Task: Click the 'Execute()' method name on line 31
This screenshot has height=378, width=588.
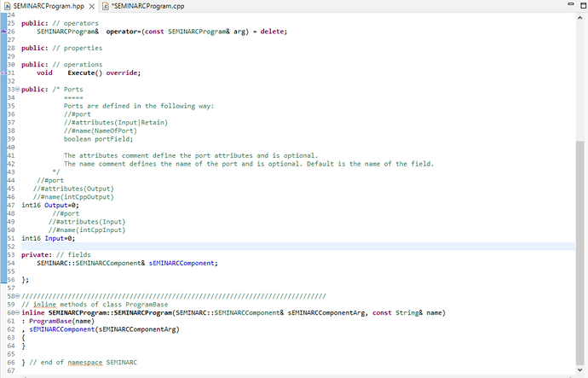Action: (x=84, y=73)
